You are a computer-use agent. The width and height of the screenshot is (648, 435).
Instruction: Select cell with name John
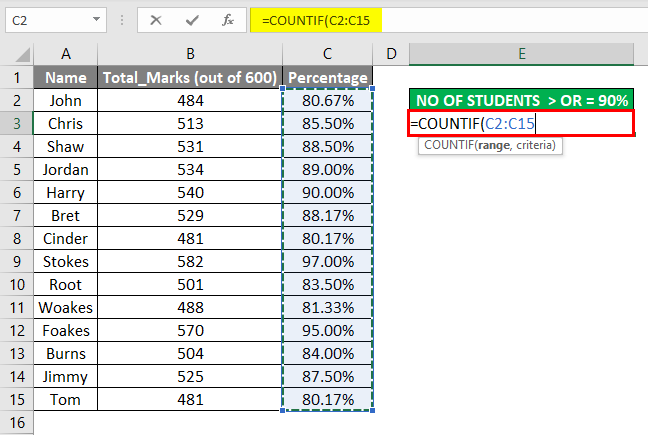66,100
